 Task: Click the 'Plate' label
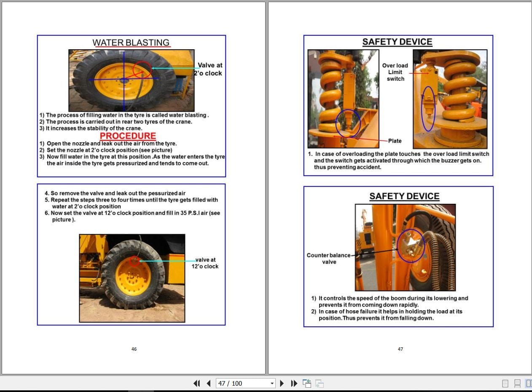[395, 141]
